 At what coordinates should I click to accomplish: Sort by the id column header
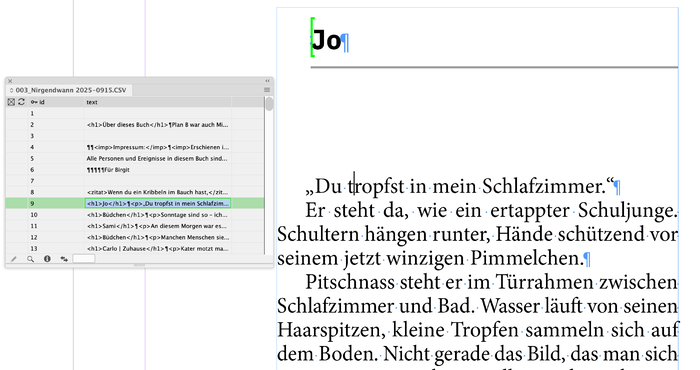[38, 102]
